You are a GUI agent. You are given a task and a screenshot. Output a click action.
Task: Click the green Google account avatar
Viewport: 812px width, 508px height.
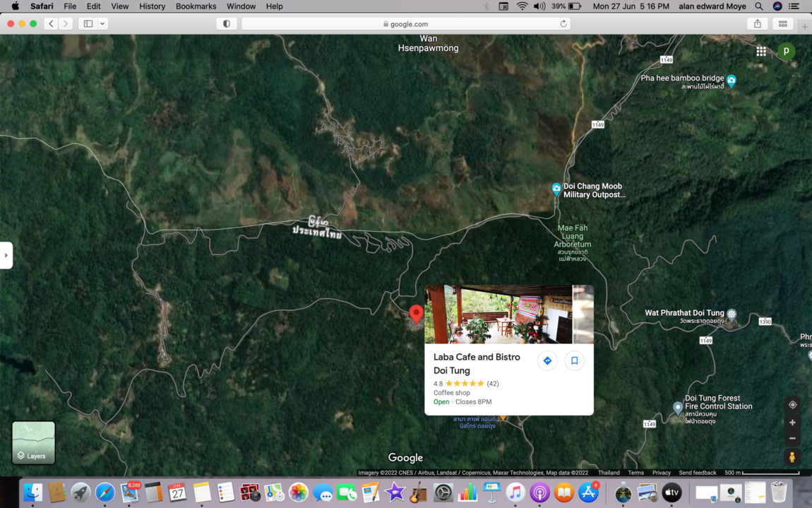coord(786,51)
